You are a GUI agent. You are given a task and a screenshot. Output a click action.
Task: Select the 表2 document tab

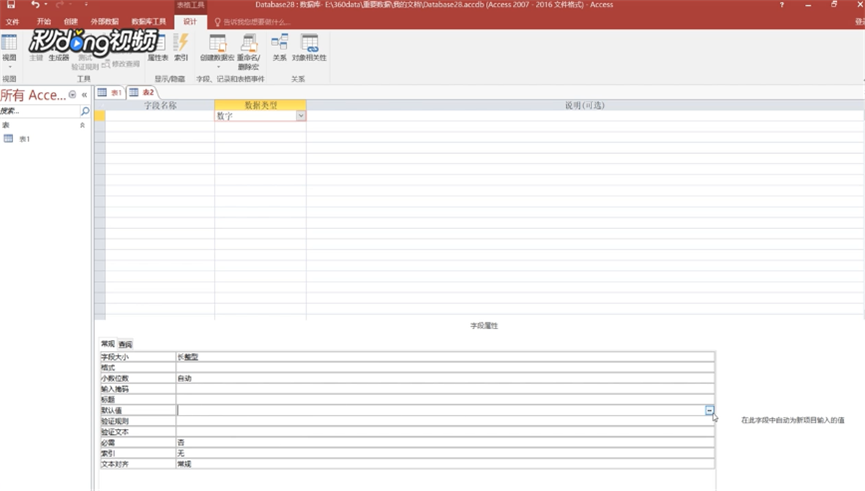click(x=142, y=93)
